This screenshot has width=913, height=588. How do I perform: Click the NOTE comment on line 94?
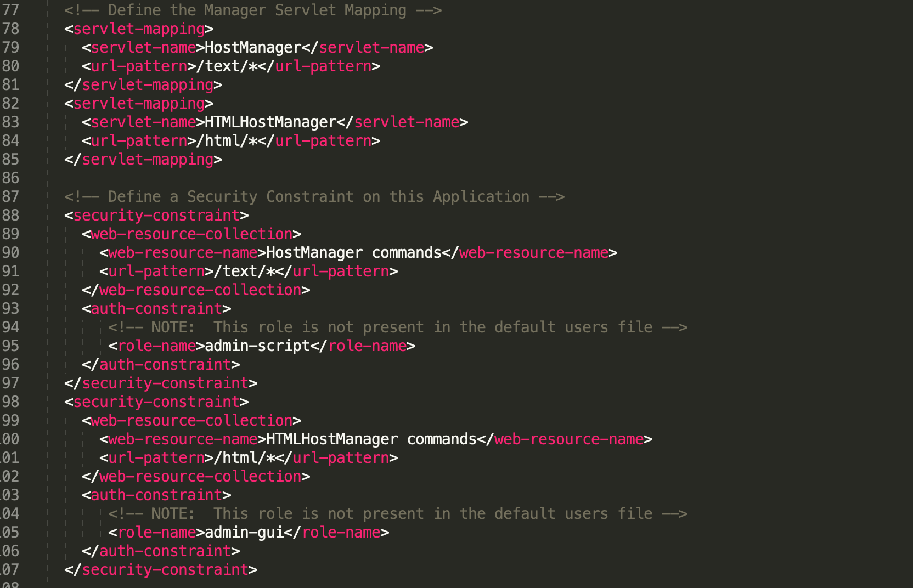click(x=398, y=327)
